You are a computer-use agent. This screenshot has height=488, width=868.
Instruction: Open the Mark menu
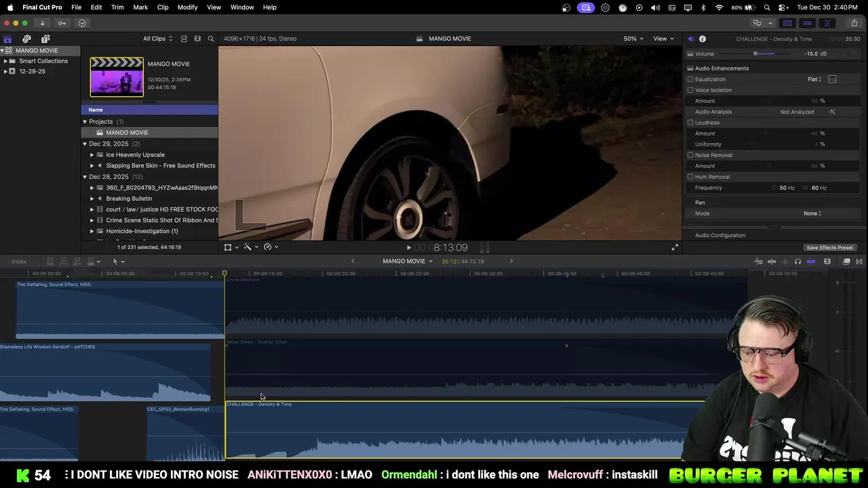point(140,7)
